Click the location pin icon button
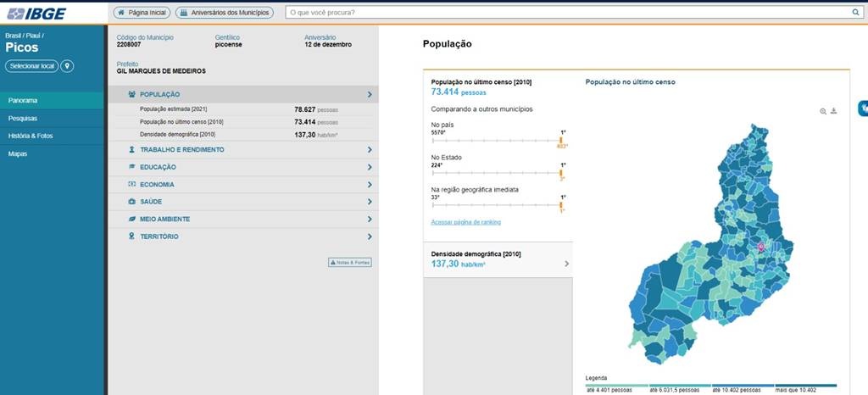 (x=68, y=66)
